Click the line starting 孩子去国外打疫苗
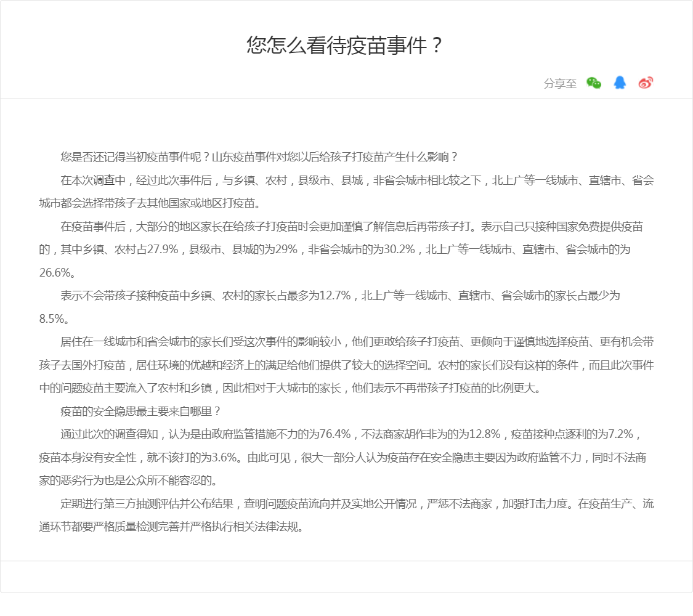 coord(346,365)
